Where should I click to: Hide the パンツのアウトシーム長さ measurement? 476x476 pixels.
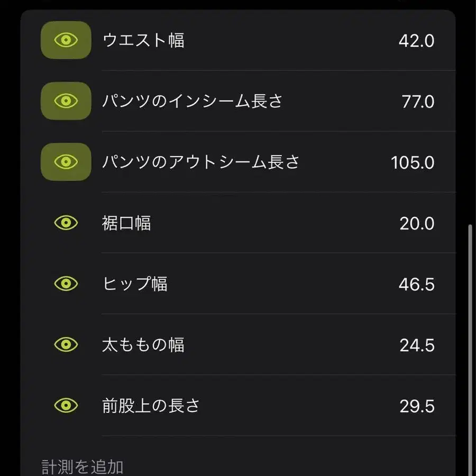pos(66,162)
